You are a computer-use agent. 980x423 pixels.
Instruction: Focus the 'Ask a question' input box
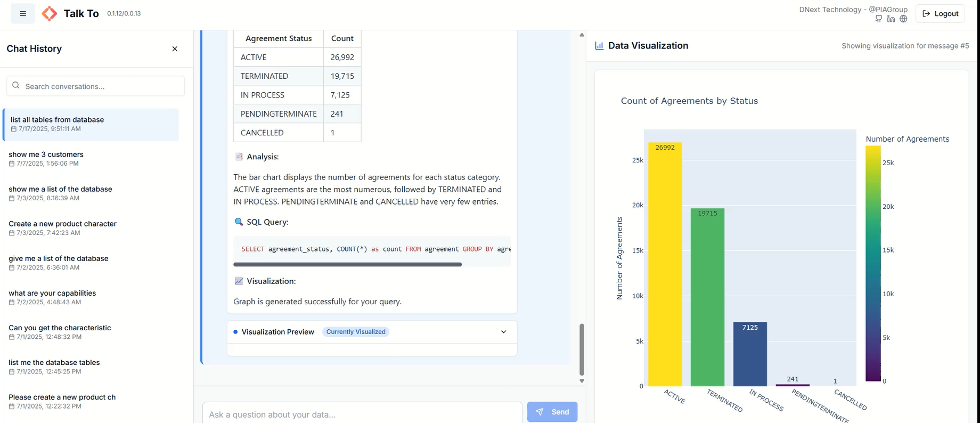click(x=362, y=414)
